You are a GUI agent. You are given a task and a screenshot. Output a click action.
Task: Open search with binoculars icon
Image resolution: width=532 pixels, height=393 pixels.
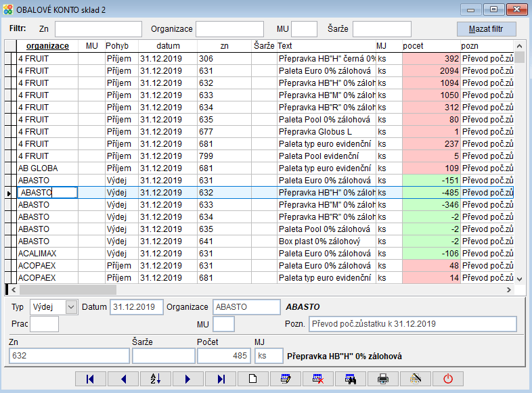[x=351, y=379]
